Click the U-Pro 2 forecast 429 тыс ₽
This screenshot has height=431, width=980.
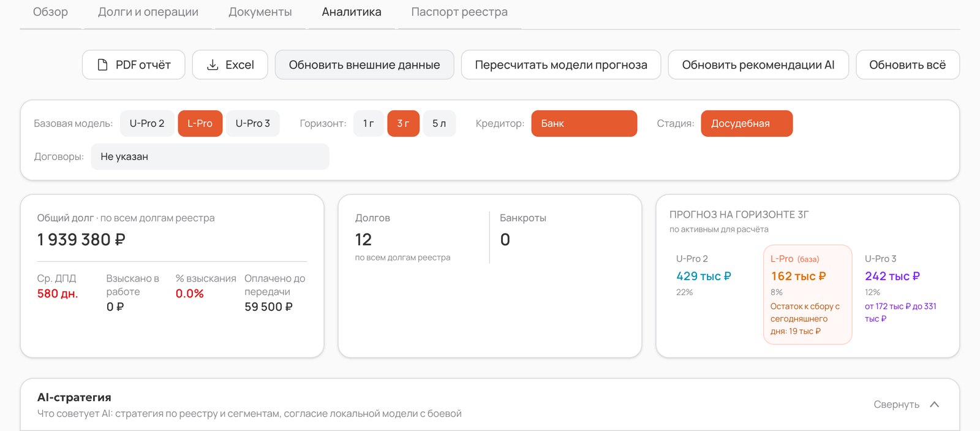704,277
